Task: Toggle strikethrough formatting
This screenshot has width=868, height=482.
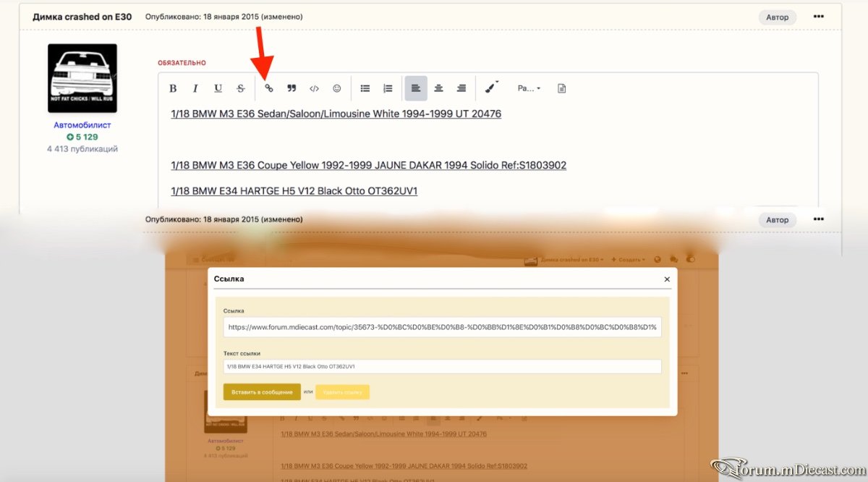Action: click(240, 88)
